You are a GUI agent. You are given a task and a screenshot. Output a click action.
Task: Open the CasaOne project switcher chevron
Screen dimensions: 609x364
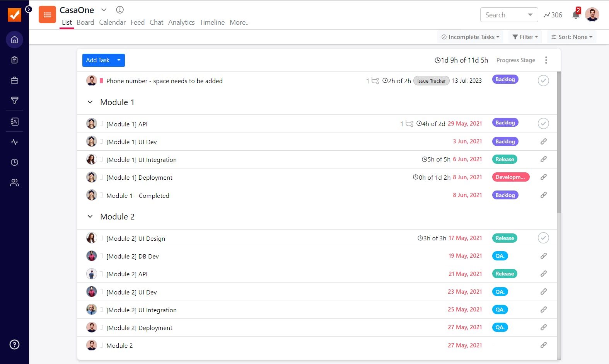(104, 10)
